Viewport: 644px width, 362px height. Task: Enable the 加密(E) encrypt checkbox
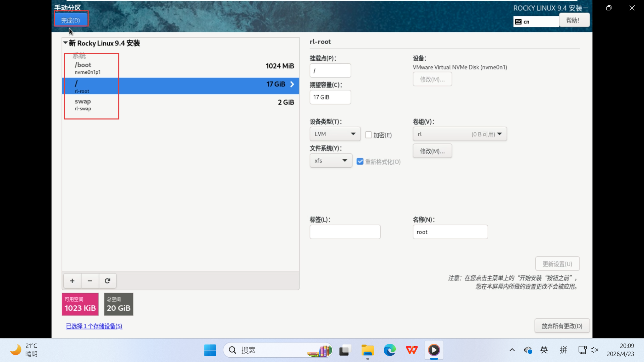tap(369, 135)
